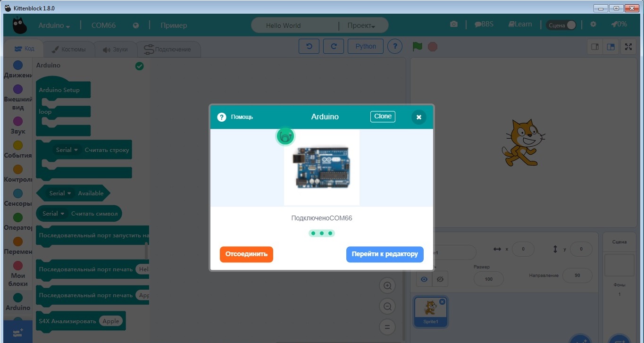Open Serial dropdown in Available block
644x343 pixels.
60,193
